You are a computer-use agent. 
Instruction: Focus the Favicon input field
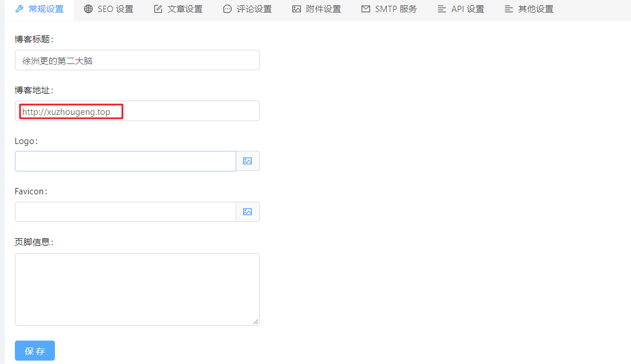pos(125,212)
